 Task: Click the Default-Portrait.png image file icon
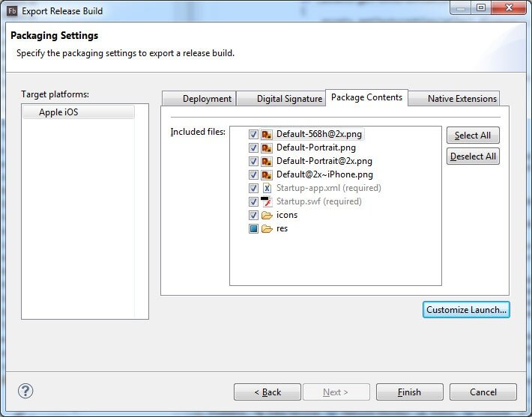(266, 148)
